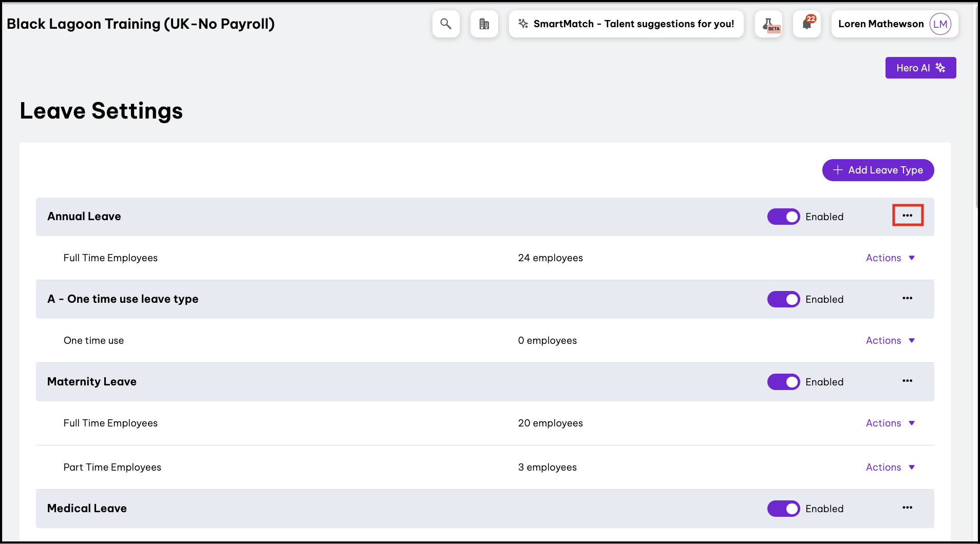This screenshot has height=544, width=980.
Task: Open Actions for Part Time Employees
Action: tap(890, 467)
